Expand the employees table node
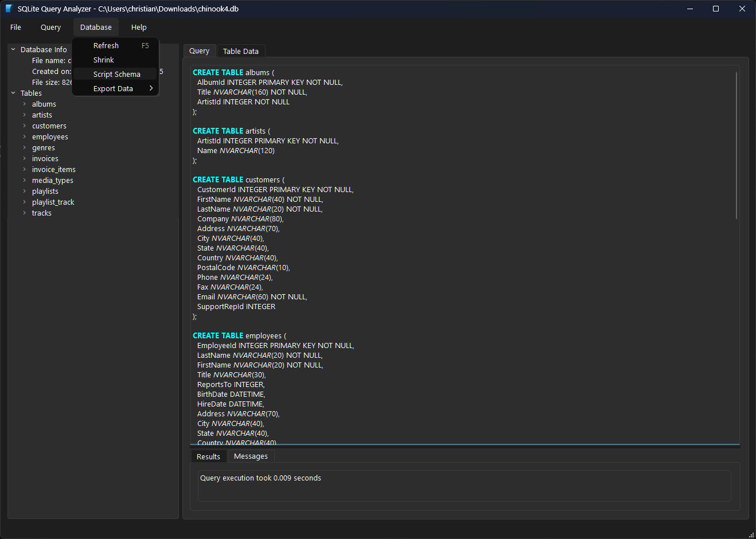This screenshot has width=756, height=539. point(25,136)
